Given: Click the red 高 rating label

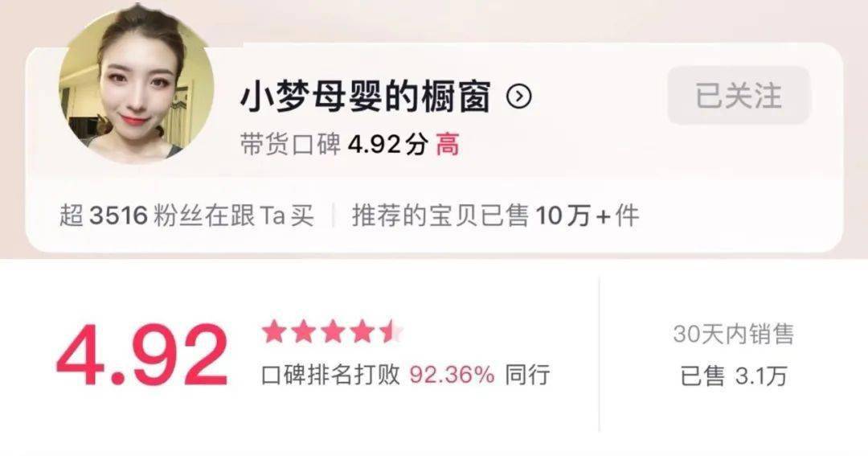Looking at the screenshot, I should 448,146.
